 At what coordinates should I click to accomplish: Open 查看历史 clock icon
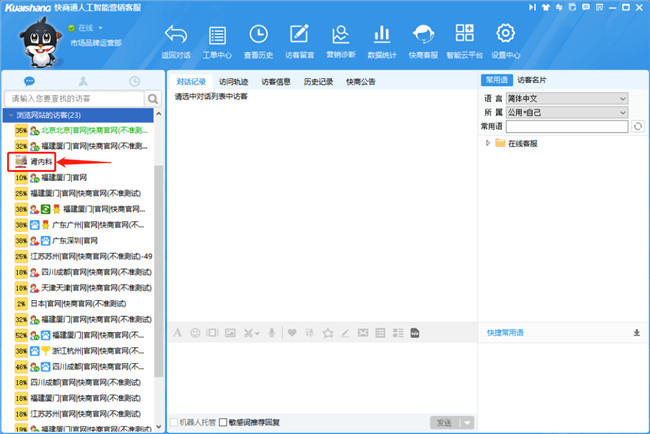(258, 37)
